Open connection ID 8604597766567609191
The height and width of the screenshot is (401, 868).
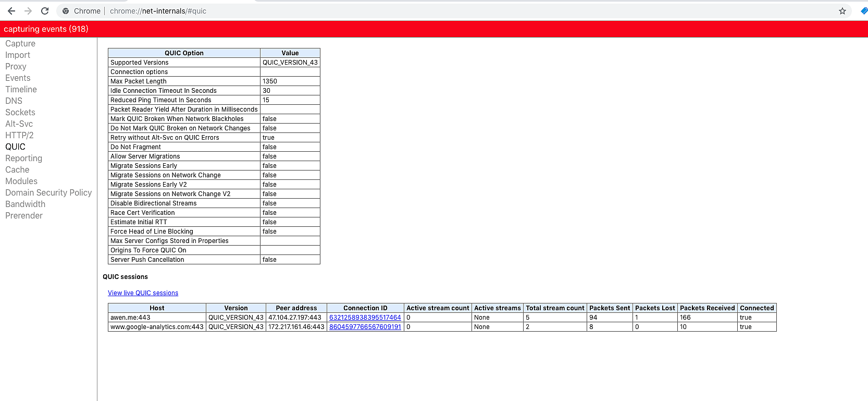click(x=365, y=327)
